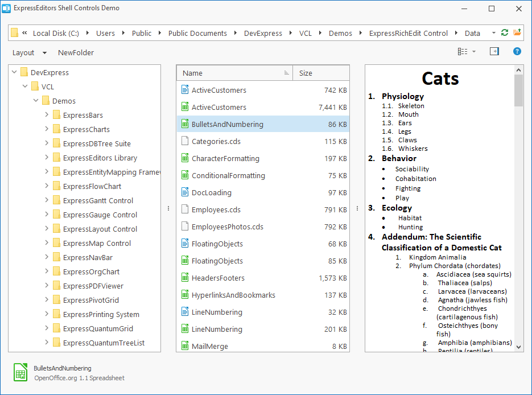Click the green spreadsheet icon of ActiveCustomers

coord(185,106)
